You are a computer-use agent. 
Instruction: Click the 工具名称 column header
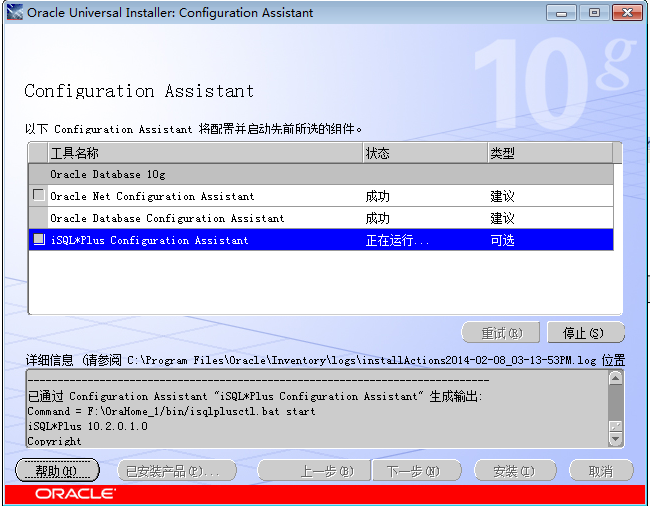pyautogui.click(x=205, y=153)
